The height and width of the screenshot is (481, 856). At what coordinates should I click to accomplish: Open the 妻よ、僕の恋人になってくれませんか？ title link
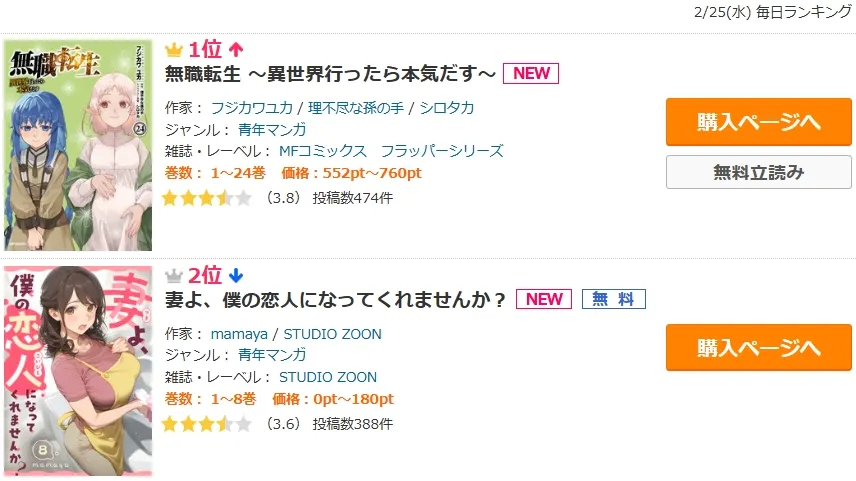pyautogui.click(x=336, y=300)
